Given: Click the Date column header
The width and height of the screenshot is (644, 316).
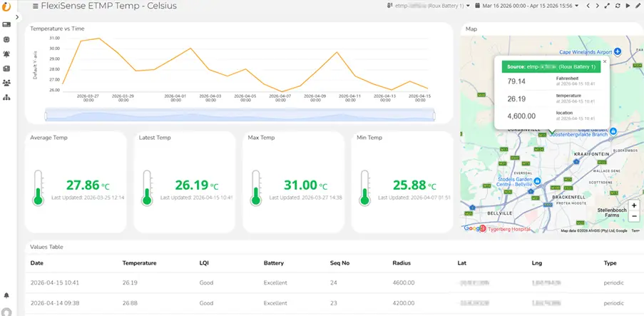Looking at the screenshot, I should [x=37, y=263].
